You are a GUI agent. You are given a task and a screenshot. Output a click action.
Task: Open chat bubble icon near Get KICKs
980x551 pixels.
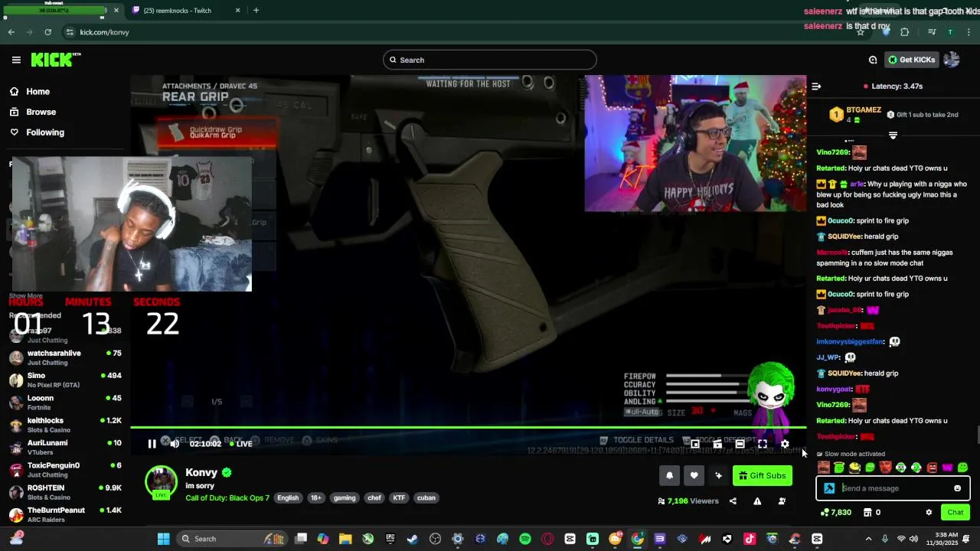[x=873, y=60]
